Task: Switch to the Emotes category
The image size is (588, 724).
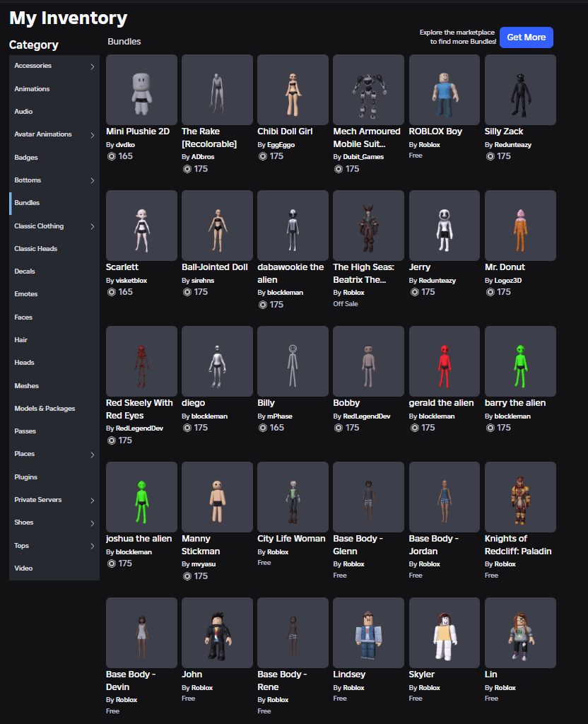Action: pos(26,294)
